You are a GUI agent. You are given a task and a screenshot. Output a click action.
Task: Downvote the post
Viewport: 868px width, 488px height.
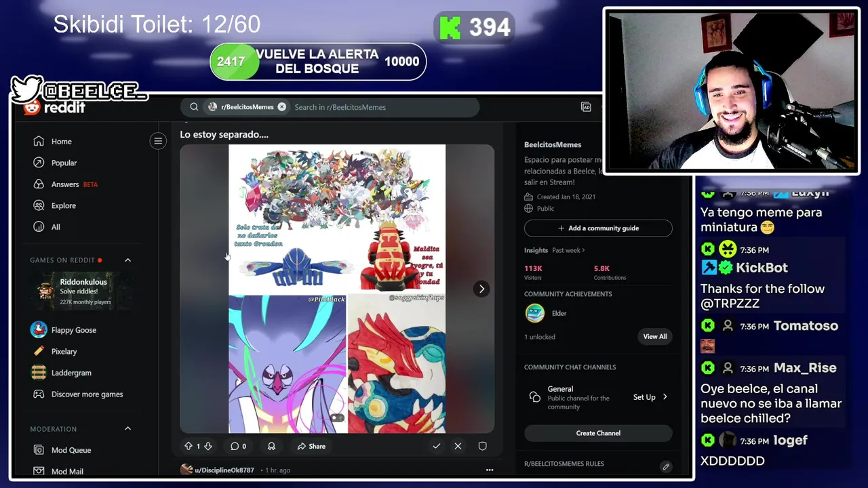coord(208,446)
